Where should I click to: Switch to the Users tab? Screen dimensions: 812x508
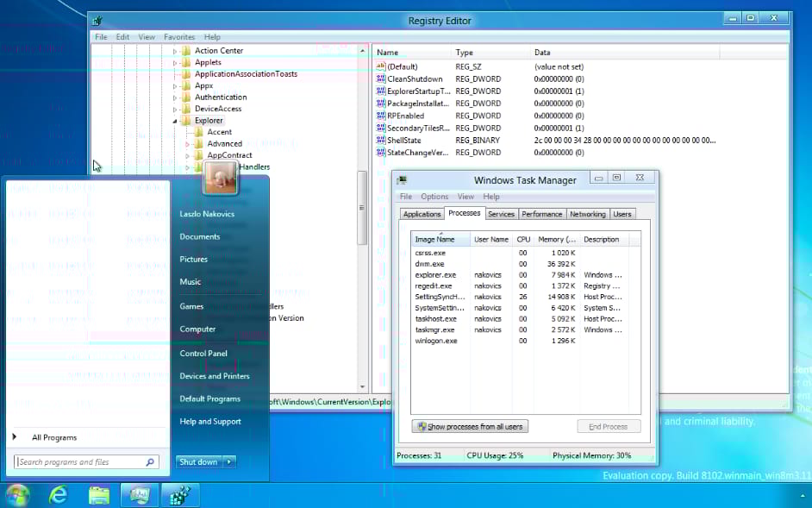point(622,214)
